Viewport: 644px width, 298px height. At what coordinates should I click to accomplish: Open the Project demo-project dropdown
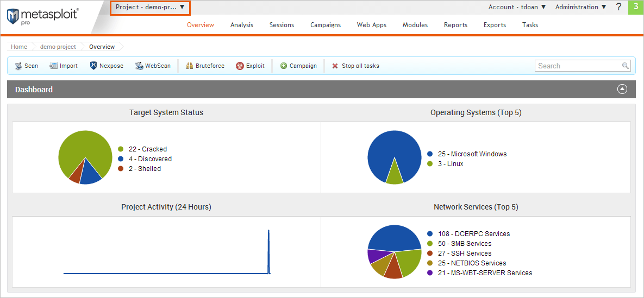tap(150, 8)
